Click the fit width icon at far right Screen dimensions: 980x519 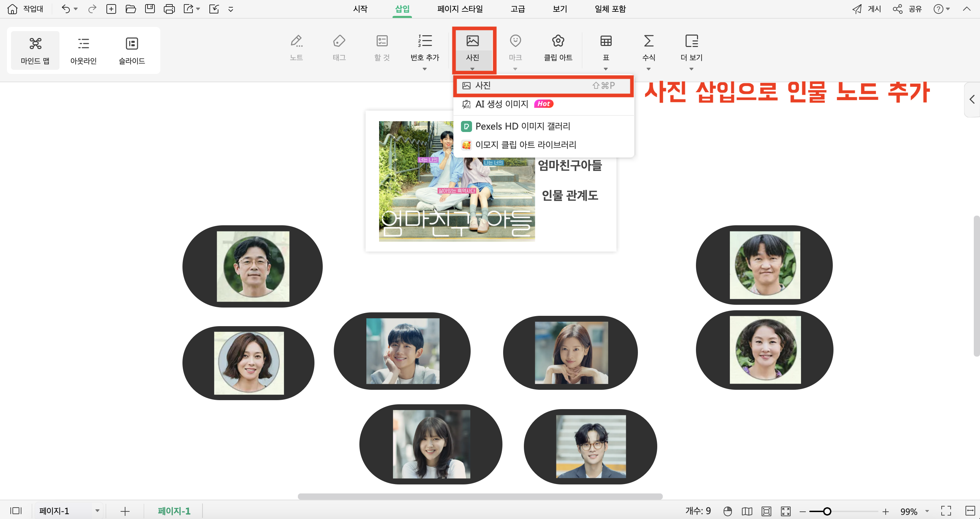click(x=970, y=511)
